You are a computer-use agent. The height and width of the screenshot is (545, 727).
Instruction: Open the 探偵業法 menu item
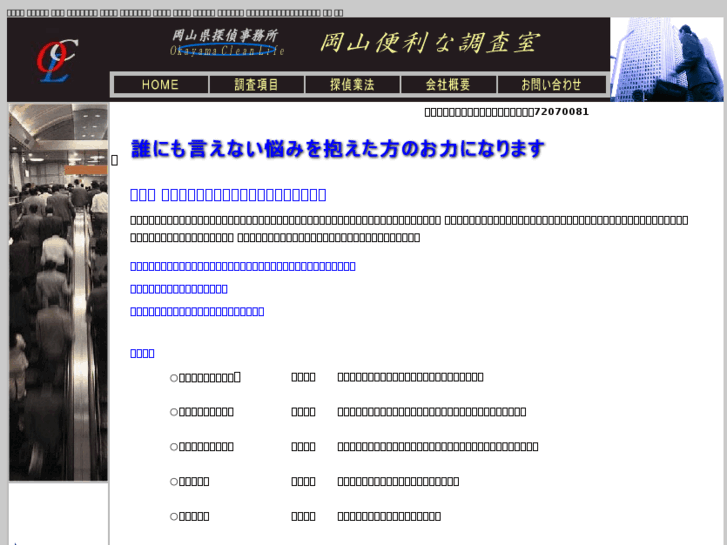click(352, 85)
